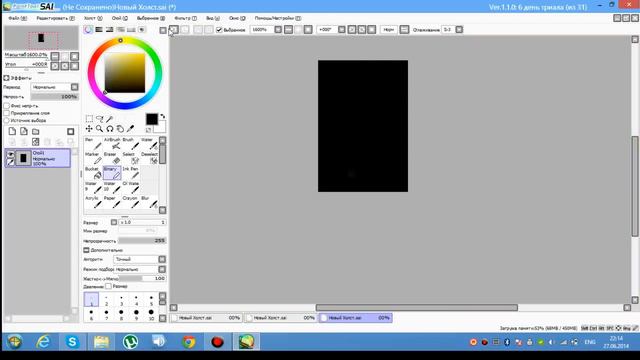Show the color wheel panel
640x360 pixels.
(88, 29)
